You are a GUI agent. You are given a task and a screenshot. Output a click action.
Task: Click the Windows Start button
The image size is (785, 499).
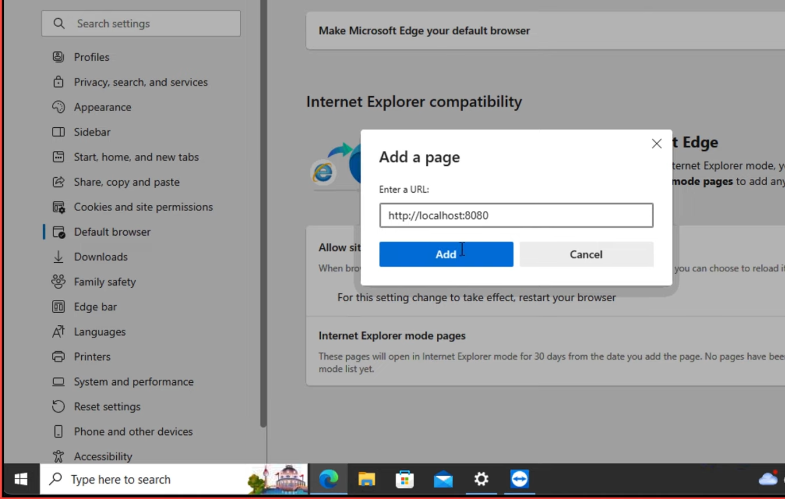(21, 479)
